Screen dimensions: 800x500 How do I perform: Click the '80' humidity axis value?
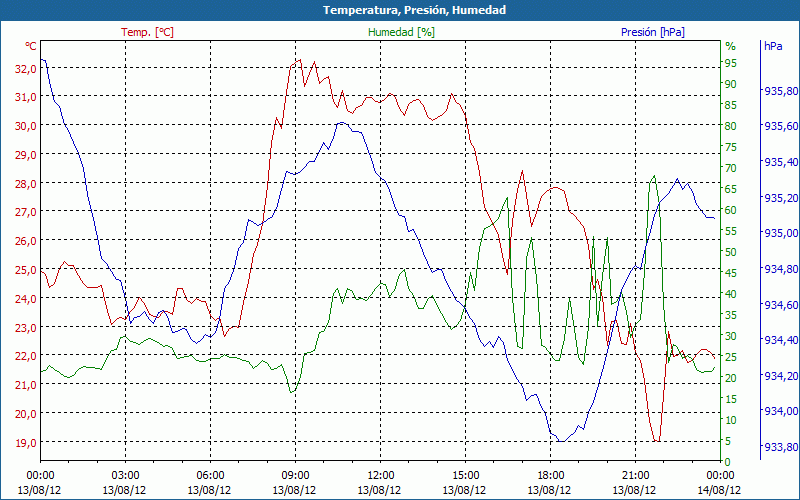[x=731, y=126]
